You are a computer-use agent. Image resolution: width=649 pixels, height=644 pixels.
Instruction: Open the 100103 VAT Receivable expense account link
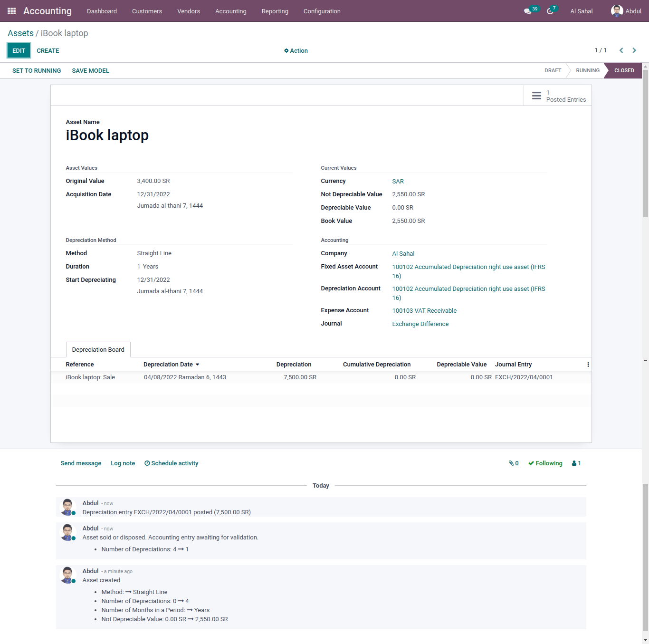coord(424,311)
